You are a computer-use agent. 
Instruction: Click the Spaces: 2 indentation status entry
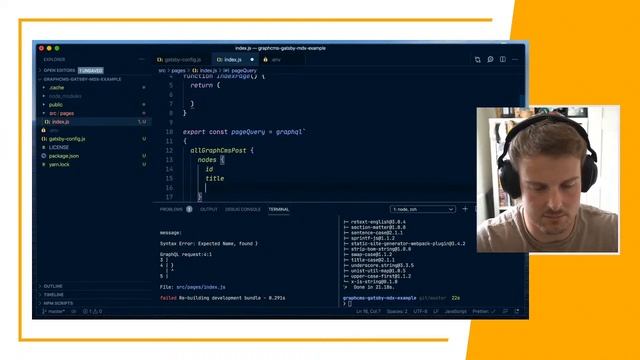pyautogui.click(x=397, y=311)
